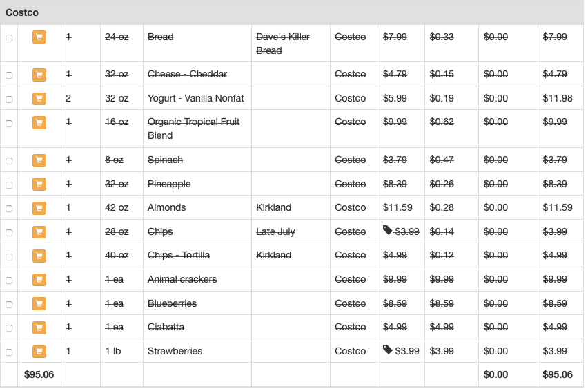Click the $95.06 grand total in the last column

point(558,374)
